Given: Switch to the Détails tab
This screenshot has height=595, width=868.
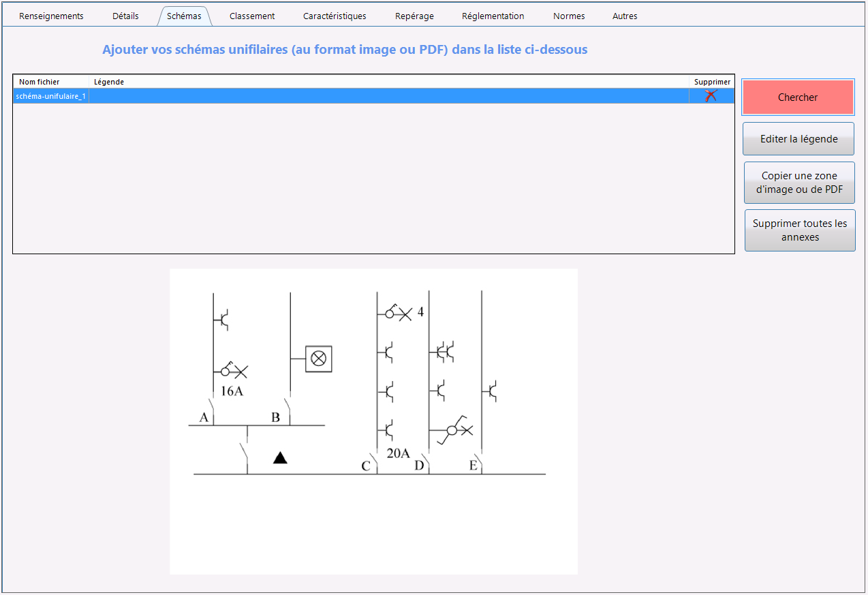Looking at the screenshot, I should pos(125,16).
